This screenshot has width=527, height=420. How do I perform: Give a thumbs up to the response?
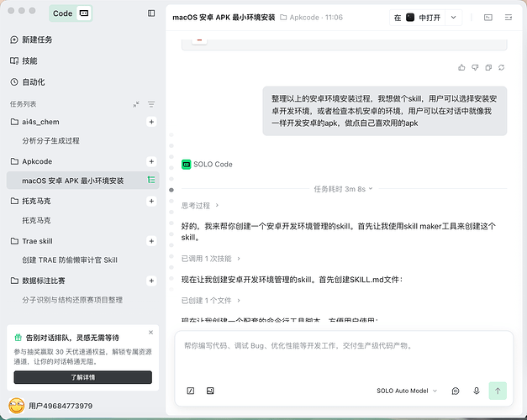click(461, 67)
